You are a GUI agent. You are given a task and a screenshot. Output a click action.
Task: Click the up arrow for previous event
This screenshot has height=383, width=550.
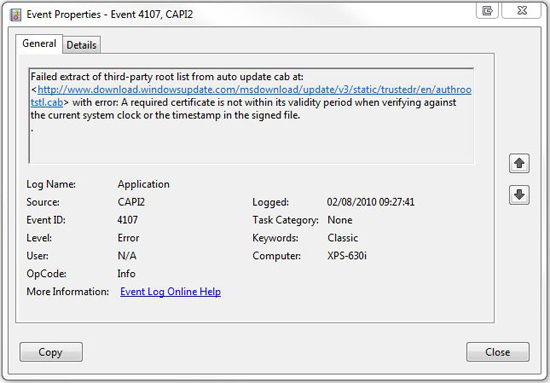point(519,163)
